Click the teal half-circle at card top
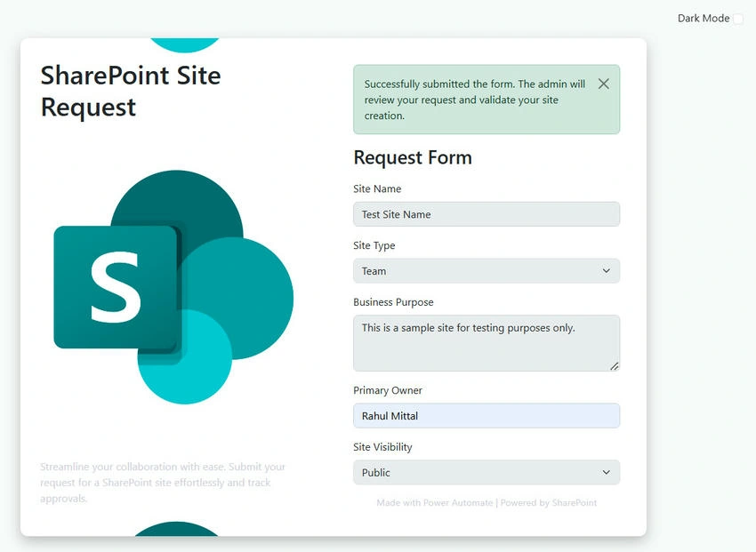Viewport: 756px width, 552px height. [185, 44]
